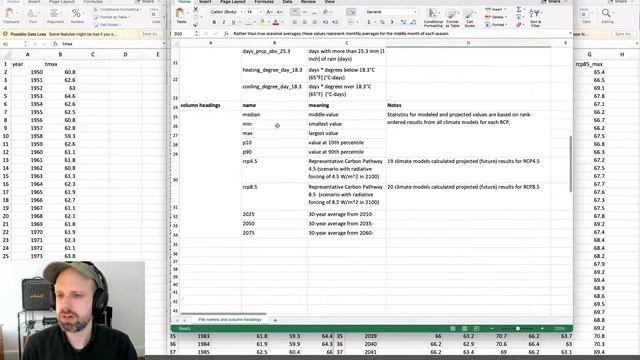Image resolution: width=640 pixels, height=360 pixels.
Task: Switch to Page Layout view in status bar
Action: tap(464, 329)
